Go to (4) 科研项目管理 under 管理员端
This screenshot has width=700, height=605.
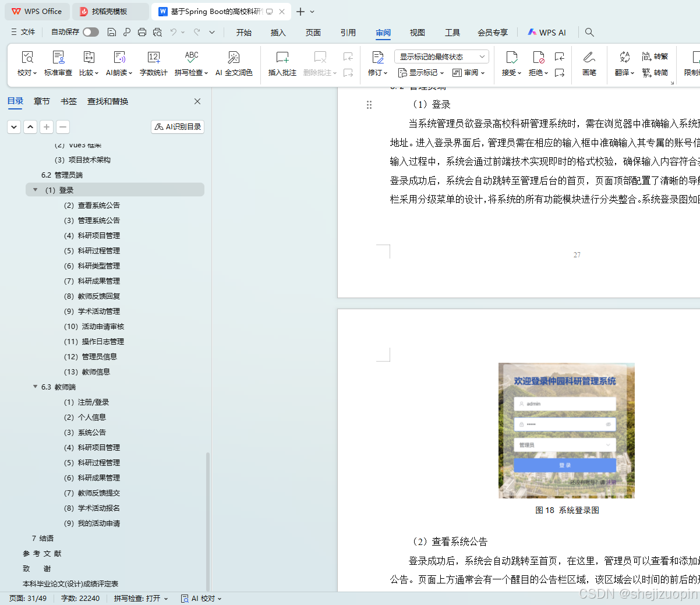pyautogui.click(x=92, y=235)
